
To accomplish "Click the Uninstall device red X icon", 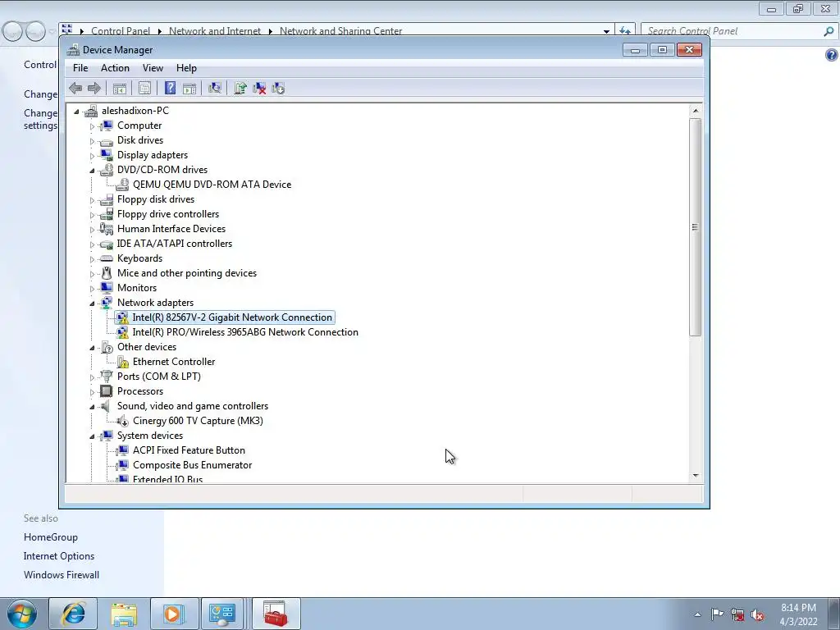I will 259,88.
